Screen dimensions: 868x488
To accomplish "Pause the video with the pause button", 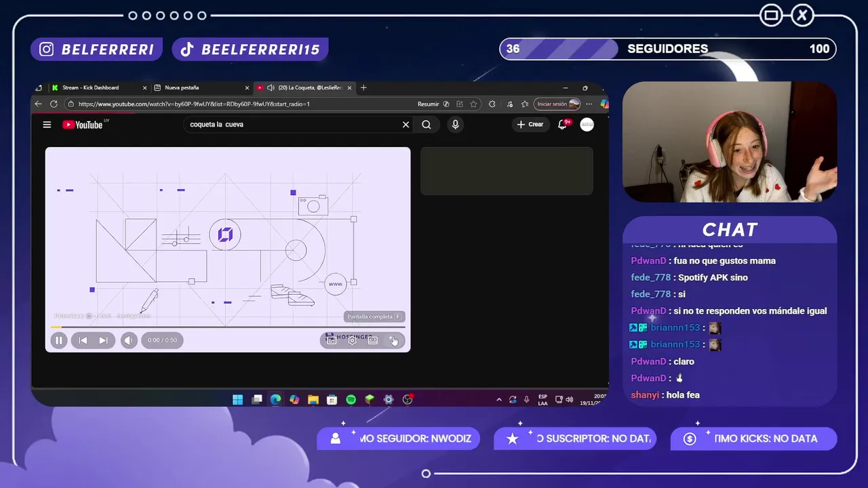I will click(x=58, y=340).
